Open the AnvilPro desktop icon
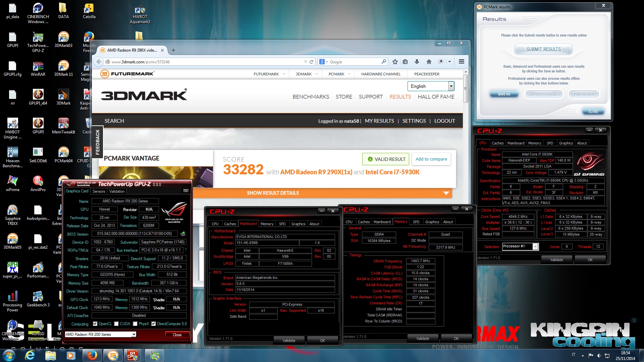Viewport: 644px width, 362px height. (x=38, y=184)
